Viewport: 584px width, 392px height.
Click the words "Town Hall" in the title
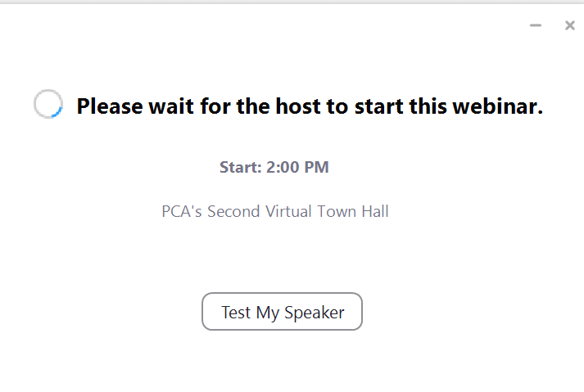tap(353, 211)
